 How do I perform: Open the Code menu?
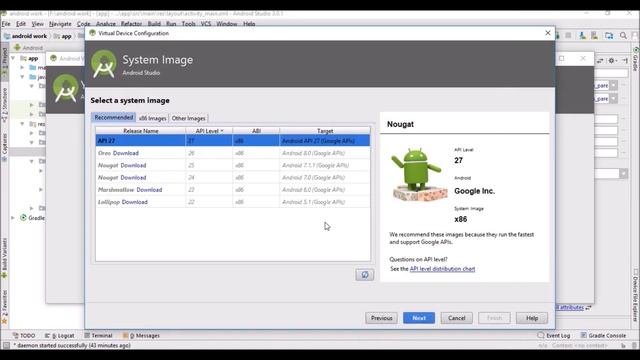(83, 24)
